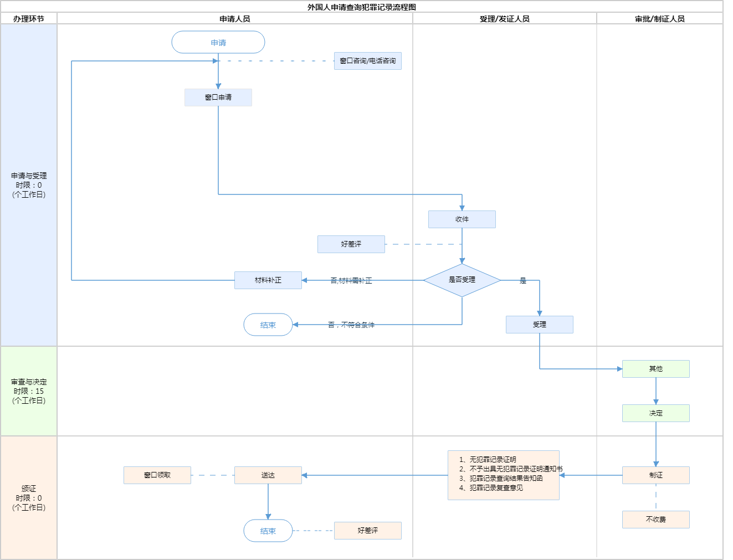The image size is (733, 560).
Task: Select the 收件 process box
Action: pyautogui.click(x=462, y=219)
